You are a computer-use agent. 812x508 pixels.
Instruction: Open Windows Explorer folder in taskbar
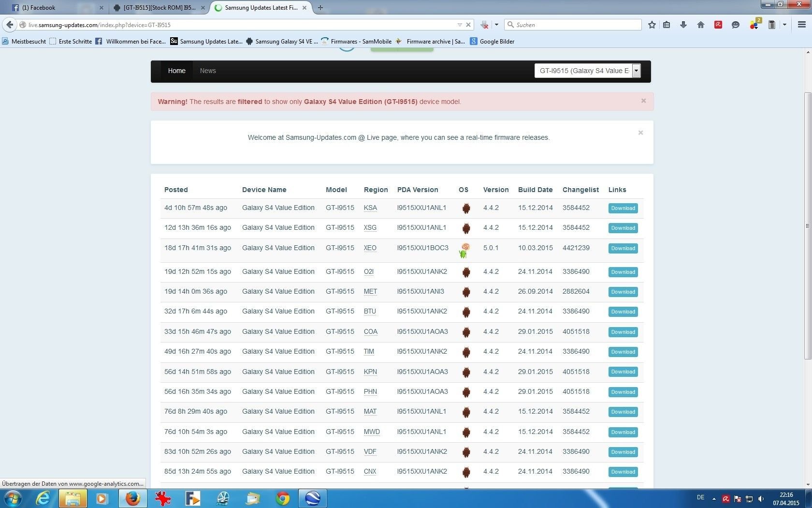73,498
